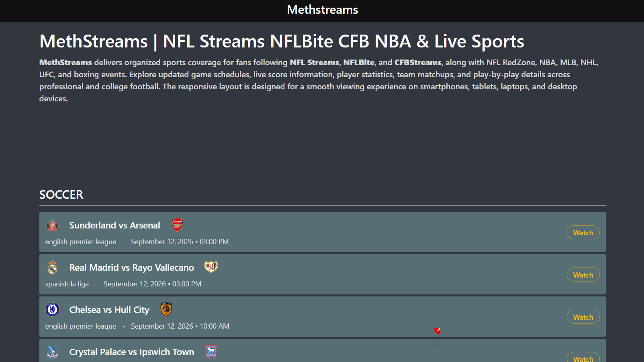644x362 pixels.
Task: Click the Chelsea club crest icon
Action: pos(53,310)
